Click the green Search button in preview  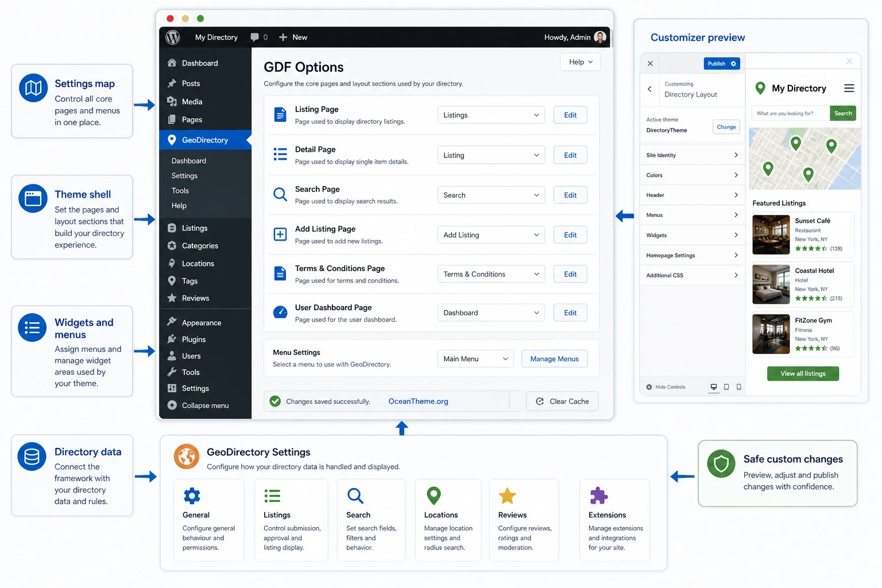(x=843, y=114)
